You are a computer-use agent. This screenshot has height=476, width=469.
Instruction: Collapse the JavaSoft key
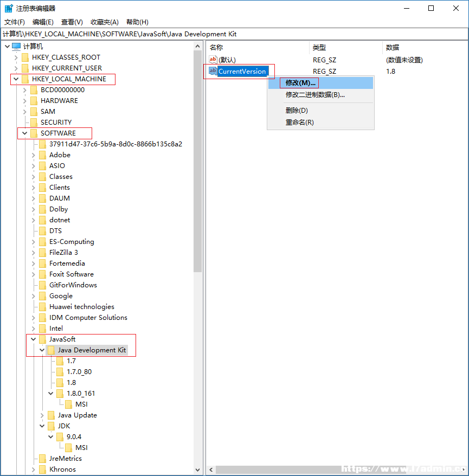[x=34, y=339]
